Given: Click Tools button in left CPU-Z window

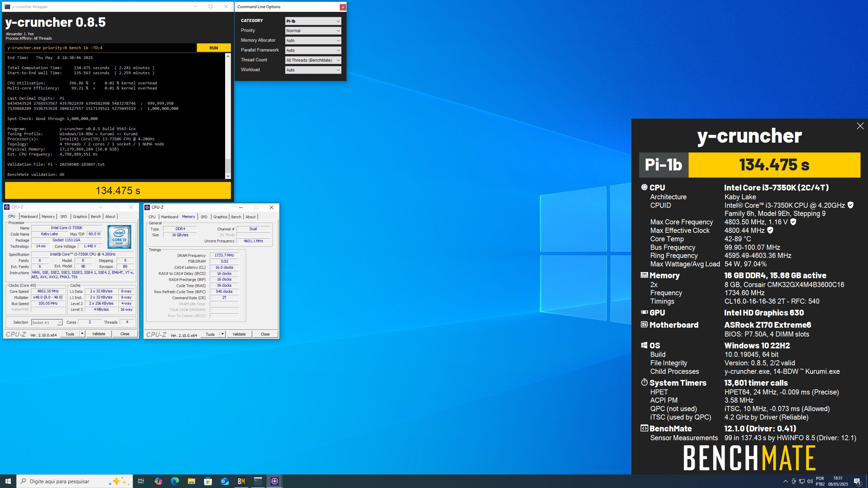Looking at the screenshot, I should tap(70, 334).
